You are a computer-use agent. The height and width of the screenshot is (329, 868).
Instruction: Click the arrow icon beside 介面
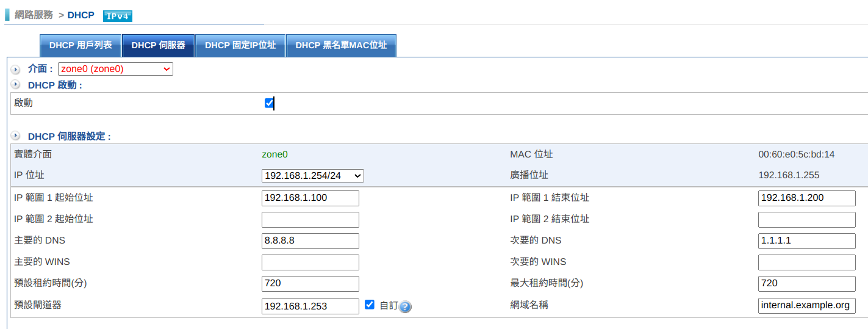point(16,70)
